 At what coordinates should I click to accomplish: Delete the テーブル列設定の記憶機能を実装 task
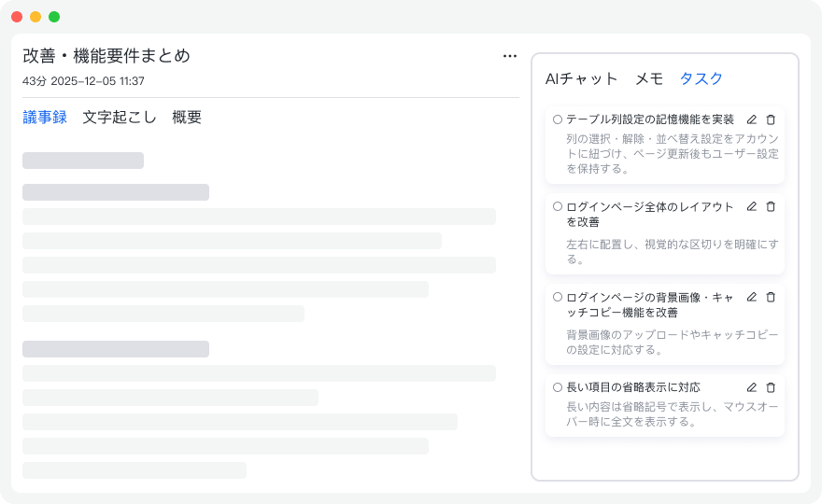click(771, 119)
